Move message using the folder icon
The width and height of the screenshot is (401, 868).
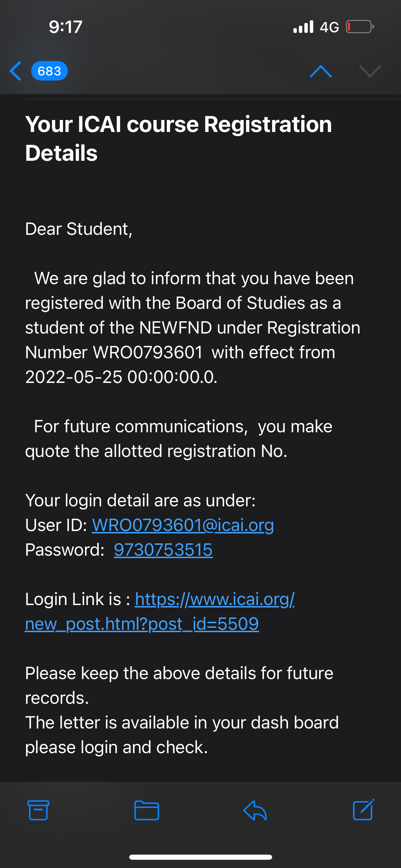coord(147,810)
